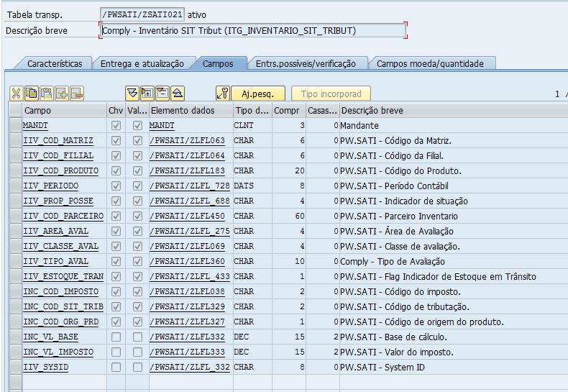Toggle the Chv key checkbox for IIV_SYSID
568x392 pixels.
coord(116,367)
